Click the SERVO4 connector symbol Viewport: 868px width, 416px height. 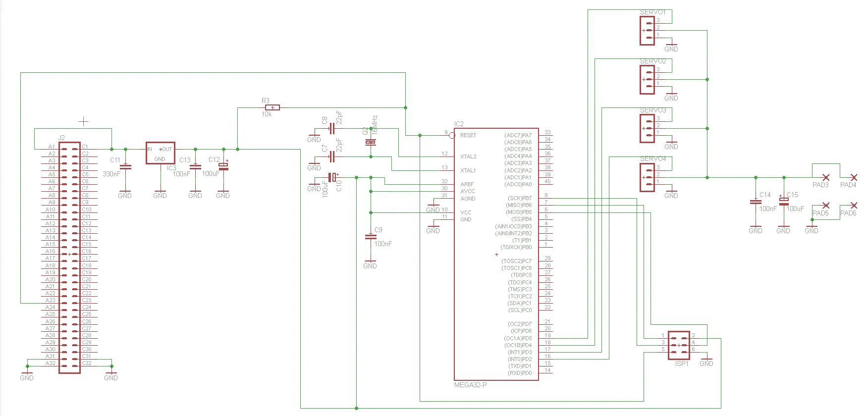point(647,177)
